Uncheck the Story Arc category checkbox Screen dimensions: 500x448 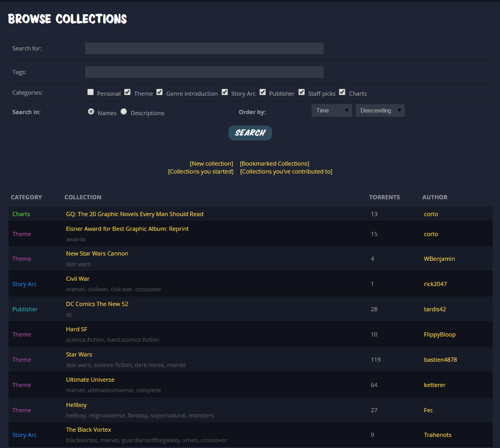pyautogui.click(x=225, y=92)
